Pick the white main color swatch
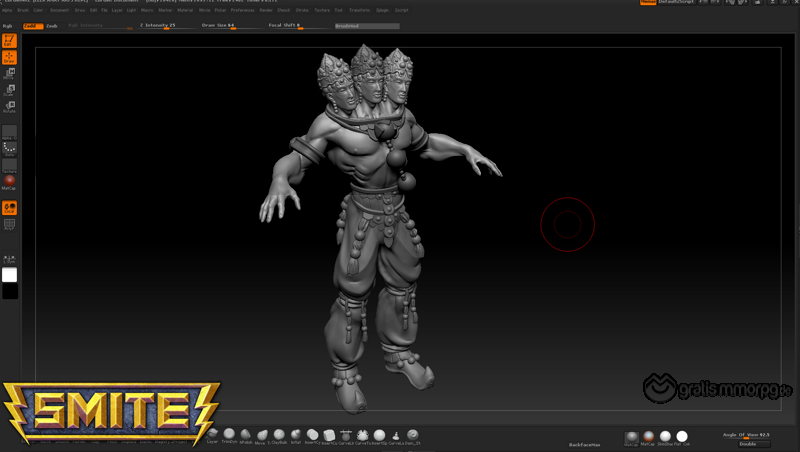Image resolution: width=800 pixels, height=452 pixels. tap(9, 275)
